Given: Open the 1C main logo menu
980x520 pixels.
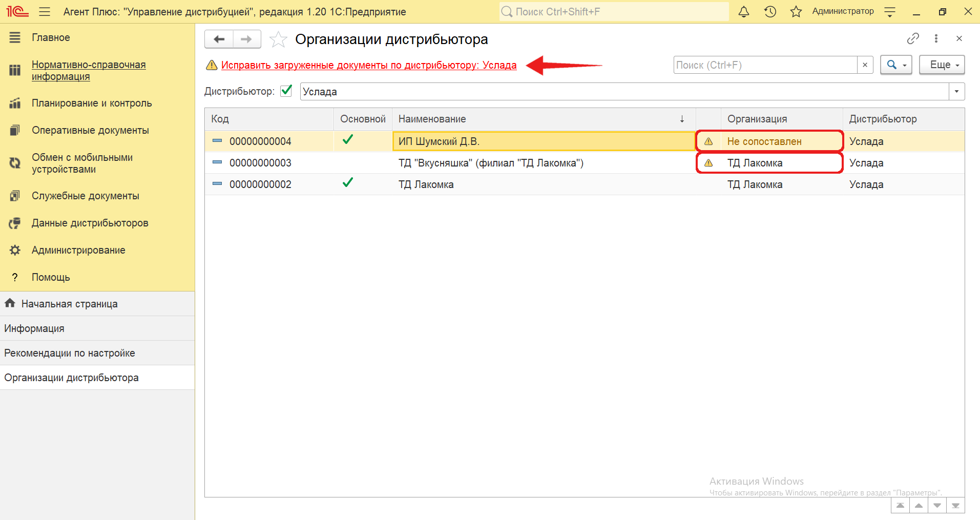Looking at the screenshot, I should 17,11.
